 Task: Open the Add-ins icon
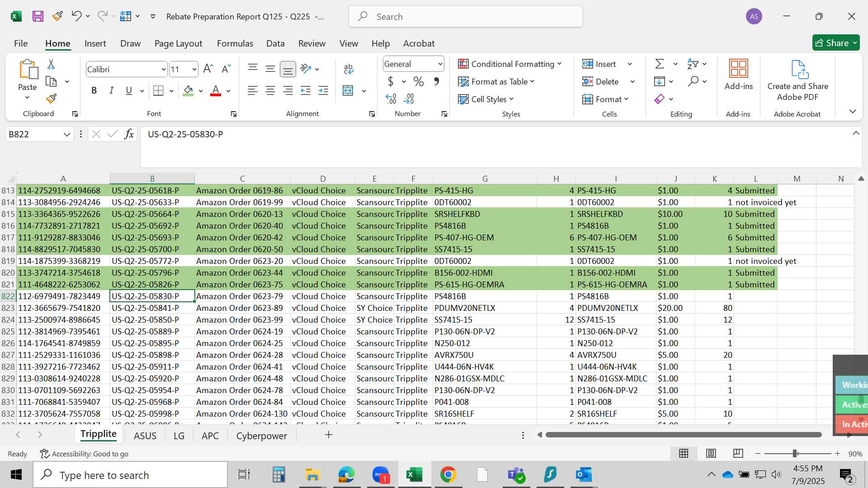click(739, 69)
